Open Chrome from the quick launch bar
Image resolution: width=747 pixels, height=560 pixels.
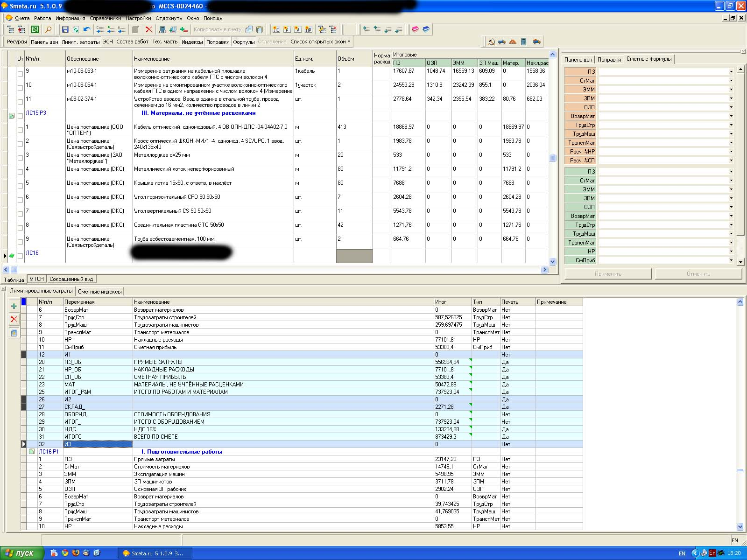[x=65, y=553]
